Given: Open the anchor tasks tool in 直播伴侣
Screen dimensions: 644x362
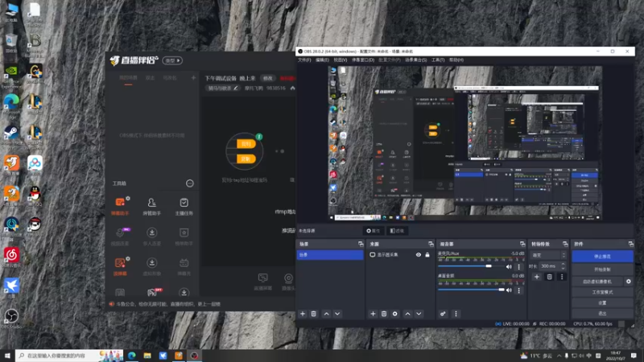Looking at the screenshot, I should [184, 206].
